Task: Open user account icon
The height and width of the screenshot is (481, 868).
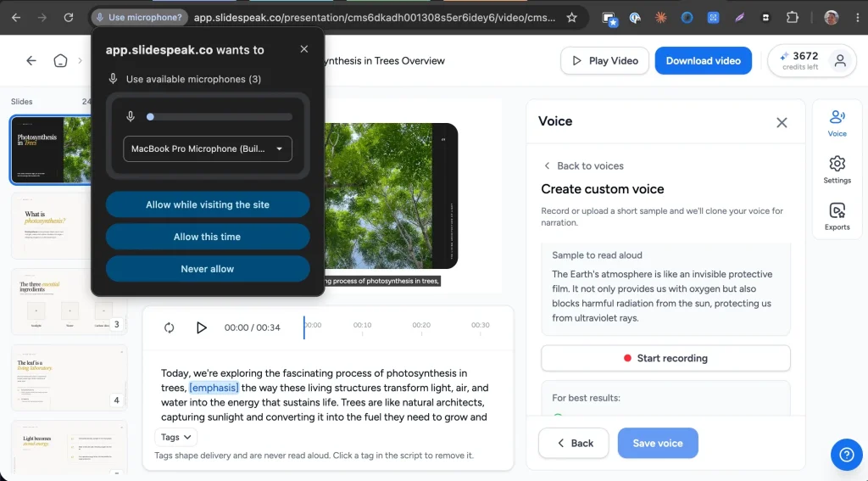Action: (x=840, y=61)
